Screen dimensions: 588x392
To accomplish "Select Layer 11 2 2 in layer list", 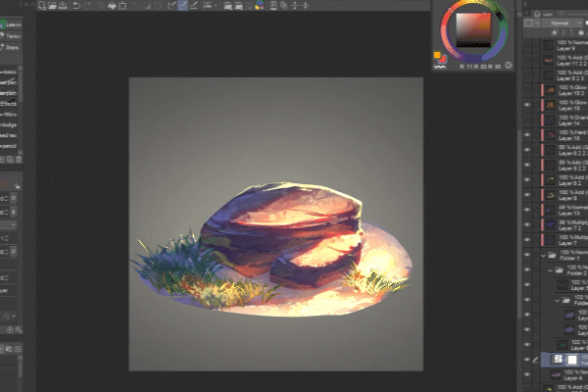I will [563, 61].
